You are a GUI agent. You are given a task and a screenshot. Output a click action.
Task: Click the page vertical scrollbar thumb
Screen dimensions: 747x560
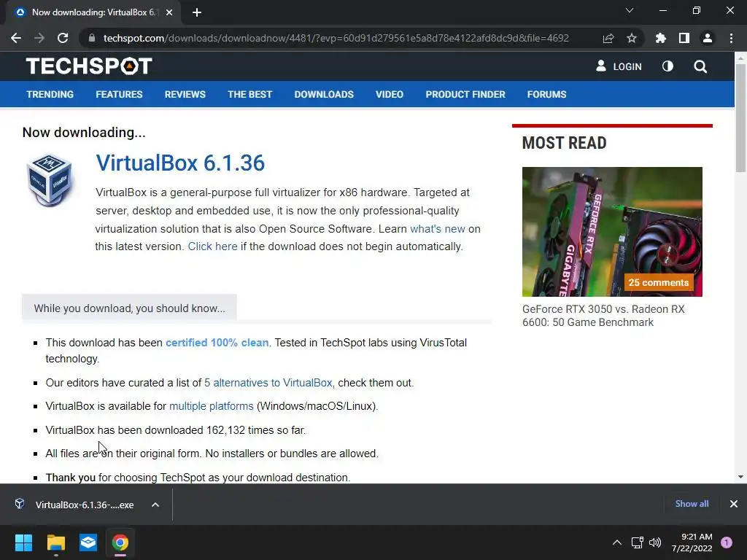coord(740,117)
